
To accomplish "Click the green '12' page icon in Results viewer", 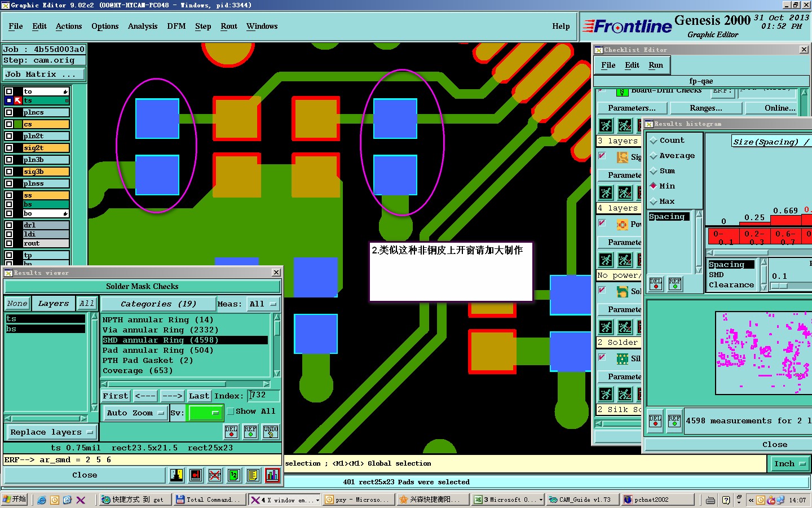I will pyautogui.click(x=234, y=475).
